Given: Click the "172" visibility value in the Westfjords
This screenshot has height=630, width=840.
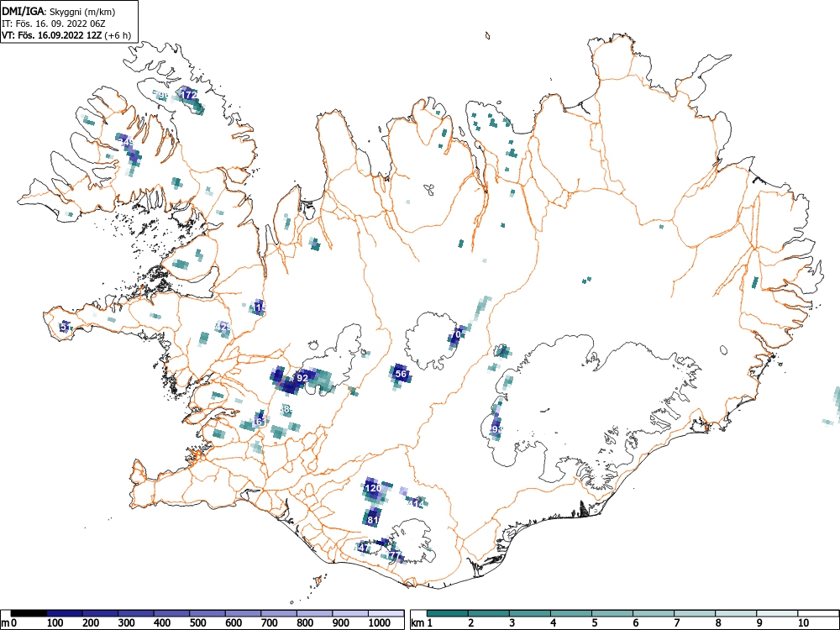Looking at the screenshot, I should [189, 95].
